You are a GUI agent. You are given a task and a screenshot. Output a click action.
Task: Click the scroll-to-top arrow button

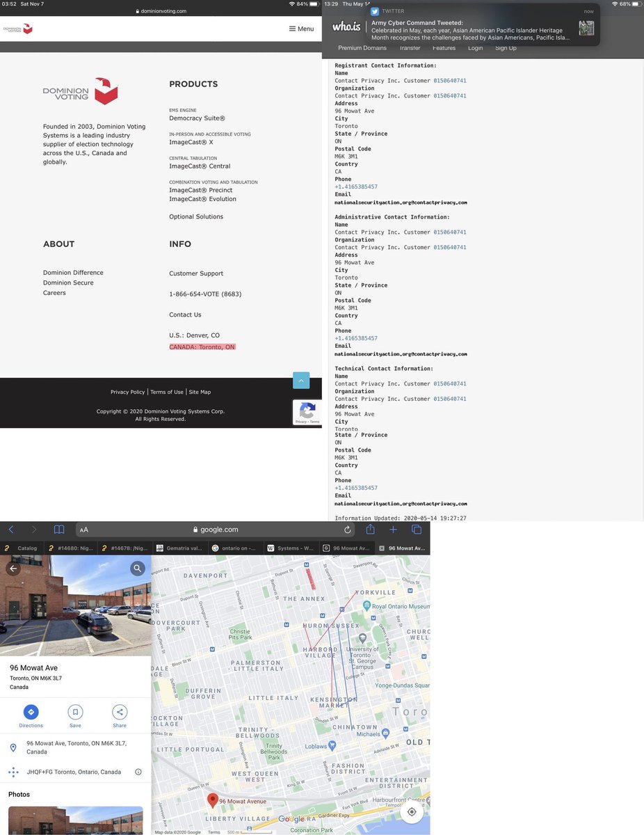(301, 380)
